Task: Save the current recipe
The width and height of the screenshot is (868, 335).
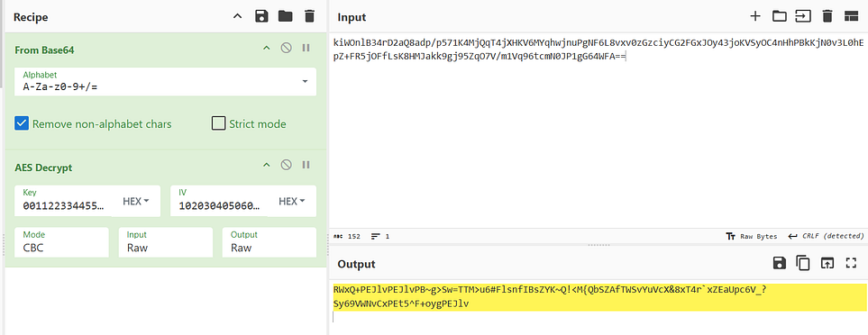Action: 261,16
